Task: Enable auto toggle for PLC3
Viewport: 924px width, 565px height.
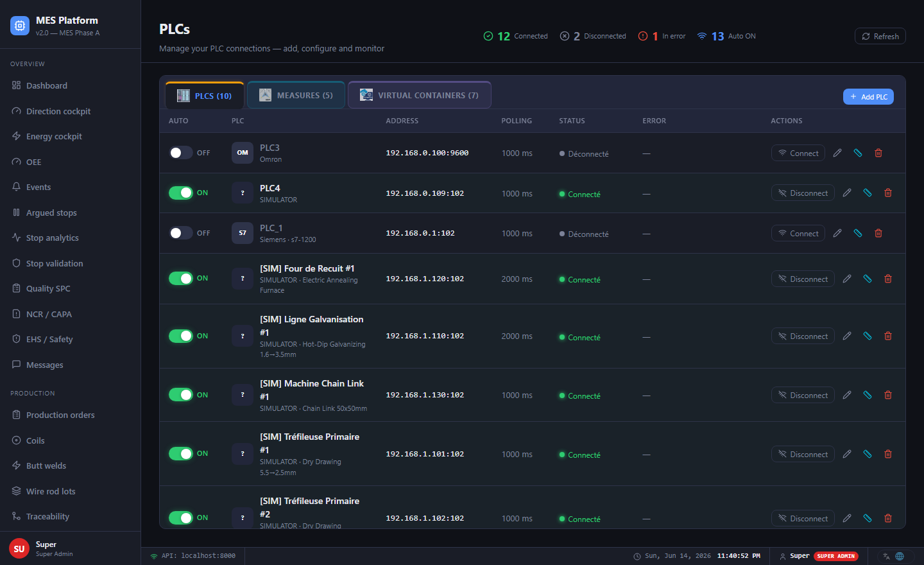Action: click(181, 153)
